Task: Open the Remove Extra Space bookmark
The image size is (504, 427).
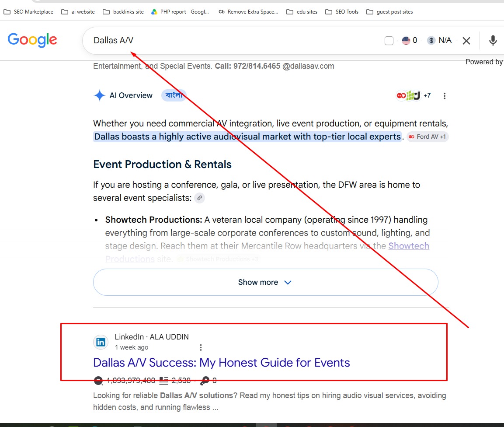Action: point(248,12)
